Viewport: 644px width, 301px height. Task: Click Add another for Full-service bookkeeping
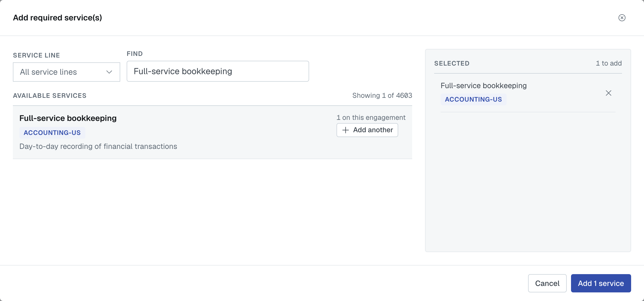[x=367, y=130]
